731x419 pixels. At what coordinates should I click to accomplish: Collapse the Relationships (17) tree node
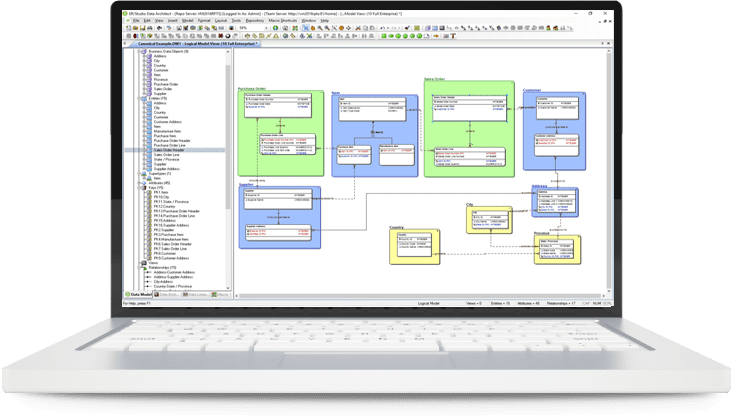139,268
